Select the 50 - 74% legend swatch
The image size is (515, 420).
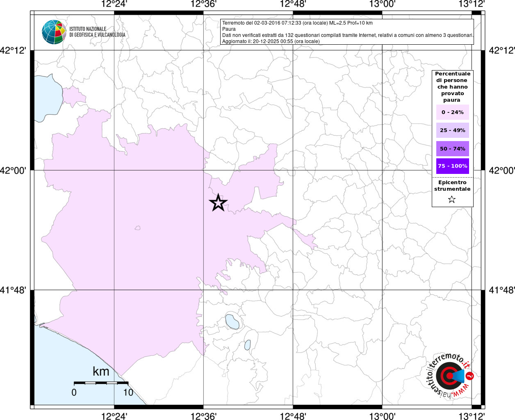452,148
